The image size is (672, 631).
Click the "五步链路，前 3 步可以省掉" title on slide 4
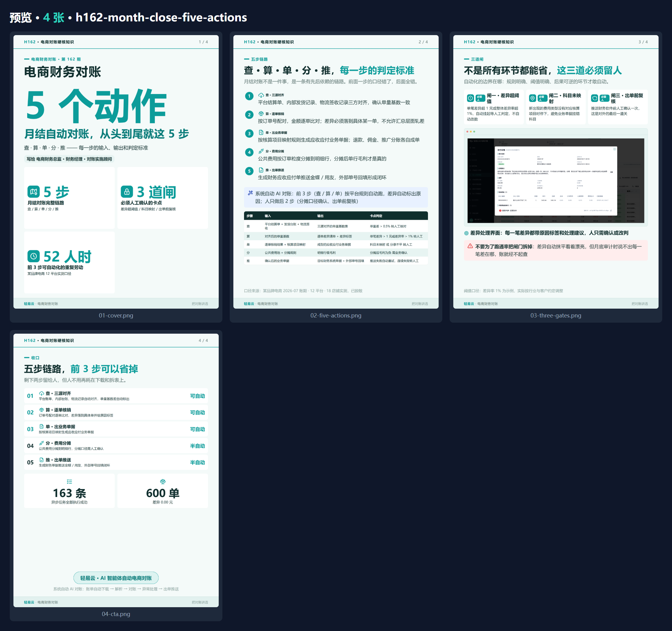pos(81,369)
